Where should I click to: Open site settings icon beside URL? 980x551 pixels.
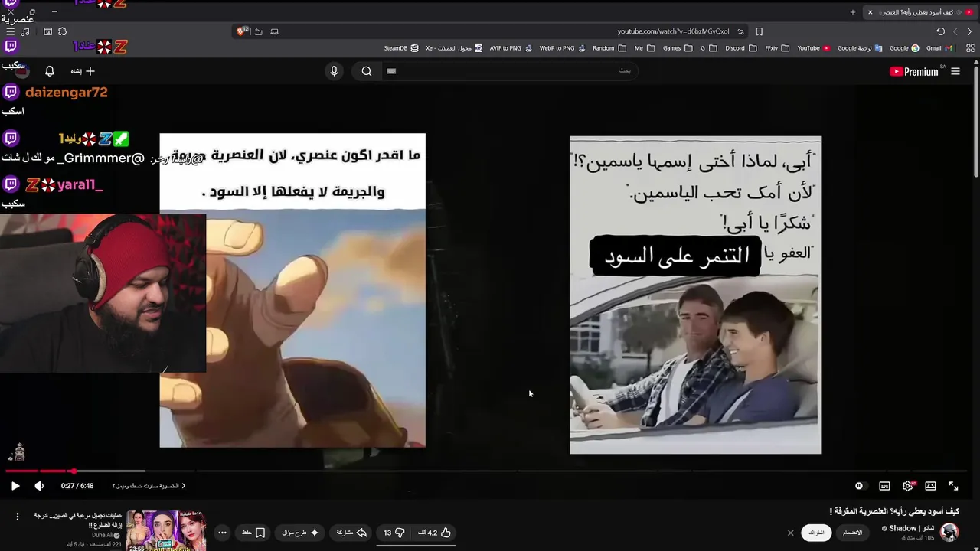point(740,31)
